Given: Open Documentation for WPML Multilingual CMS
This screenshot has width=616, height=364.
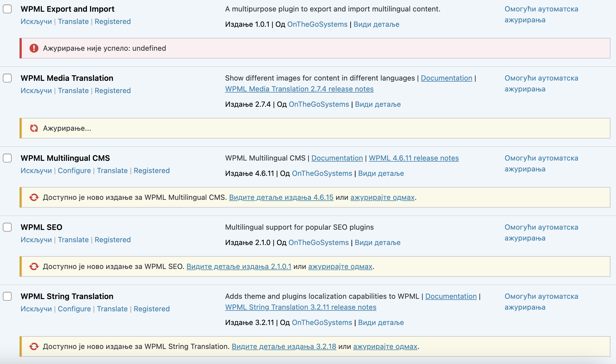Looking at the screenshot, I should (x=337, y=158).
